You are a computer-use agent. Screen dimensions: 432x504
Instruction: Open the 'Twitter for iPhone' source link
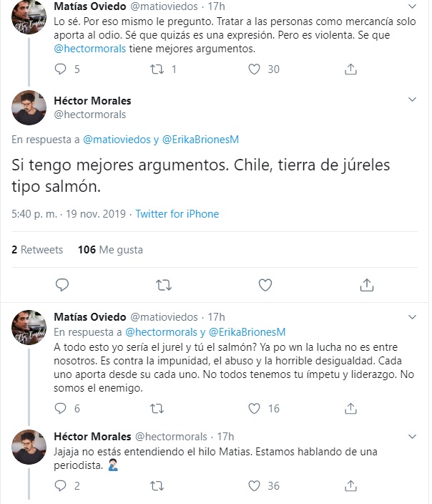coord(177,214)
